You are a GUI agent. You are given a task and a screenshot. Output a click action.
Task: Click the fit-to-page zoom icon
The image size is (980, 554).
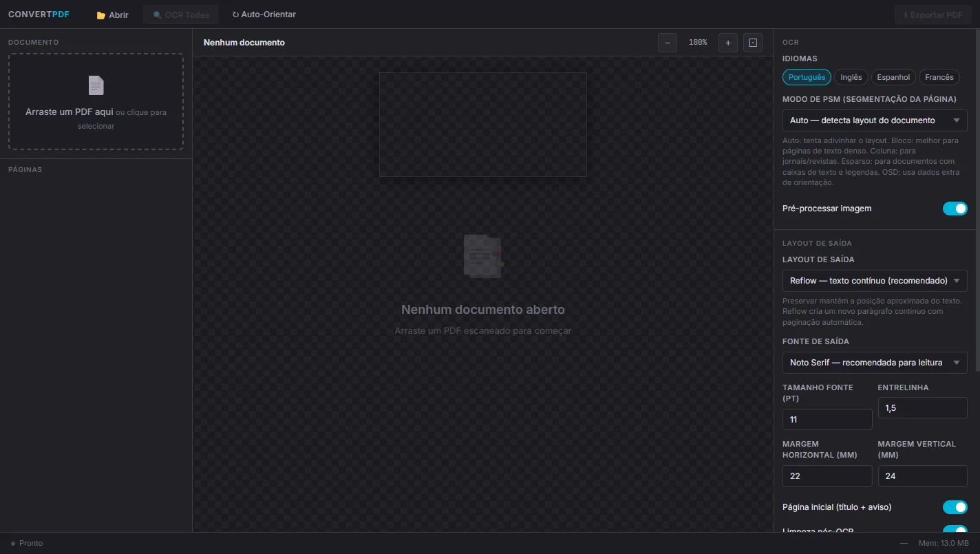753,43
